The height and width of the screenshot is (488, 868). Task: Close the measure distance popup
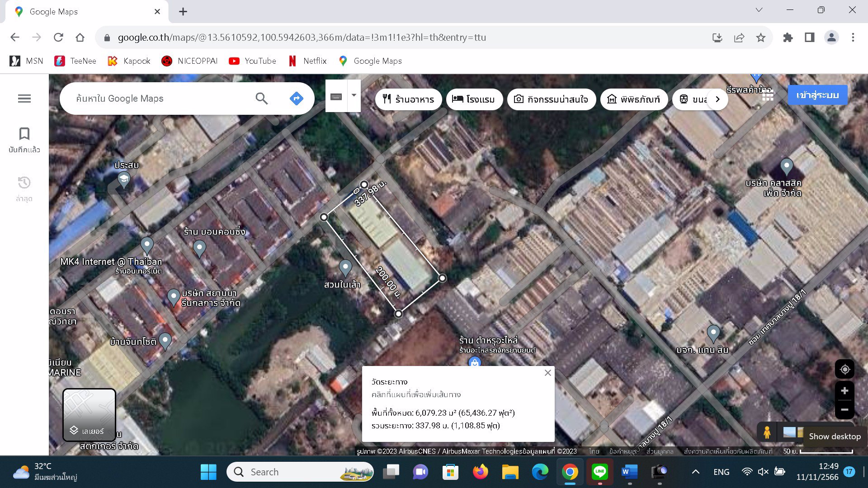coord(547,373)
